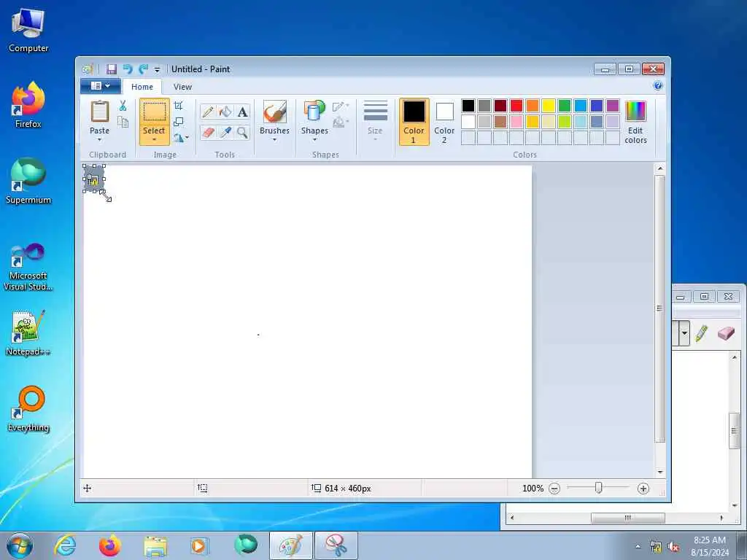This screenshot has height=560, width=747.
Task: Select the Notepad++ desktop shortcut
Action: point(28,333)
